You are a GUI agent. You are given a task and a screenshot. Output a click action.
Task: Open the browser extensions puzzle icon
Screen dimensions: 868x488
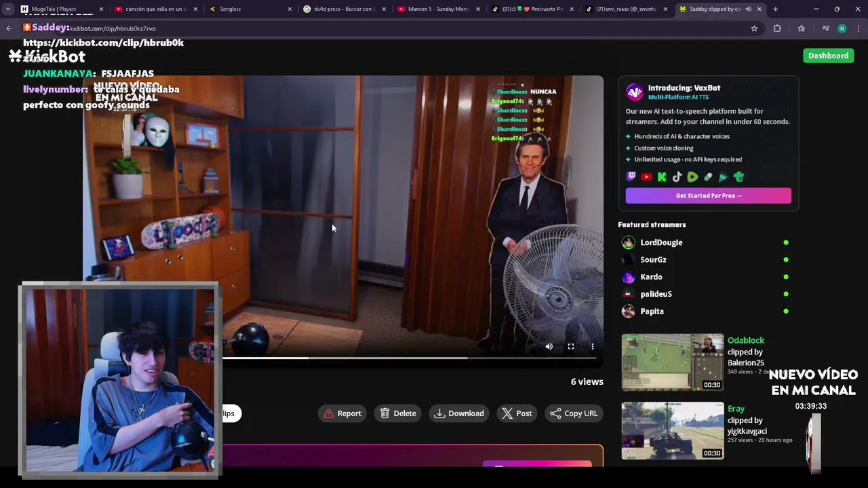pos(777,28)
